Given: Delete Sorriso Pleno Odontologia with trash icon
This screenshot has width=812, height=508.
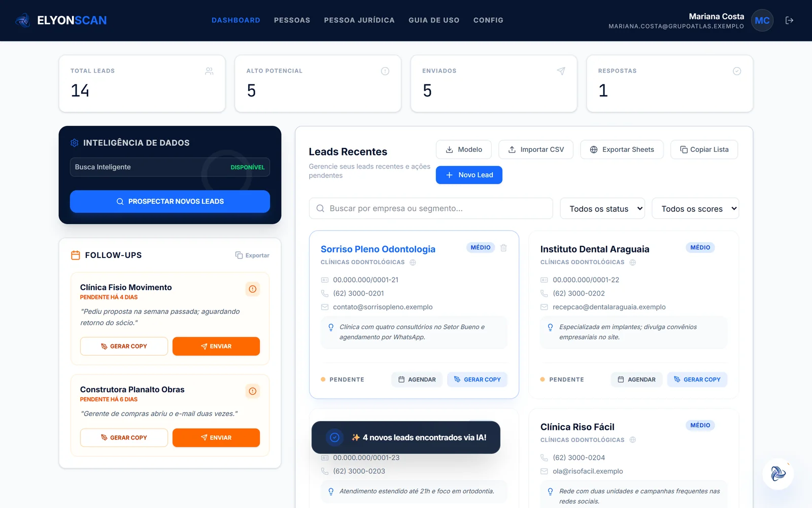Looking at the screenshot, I should click(x=503, y=248).
